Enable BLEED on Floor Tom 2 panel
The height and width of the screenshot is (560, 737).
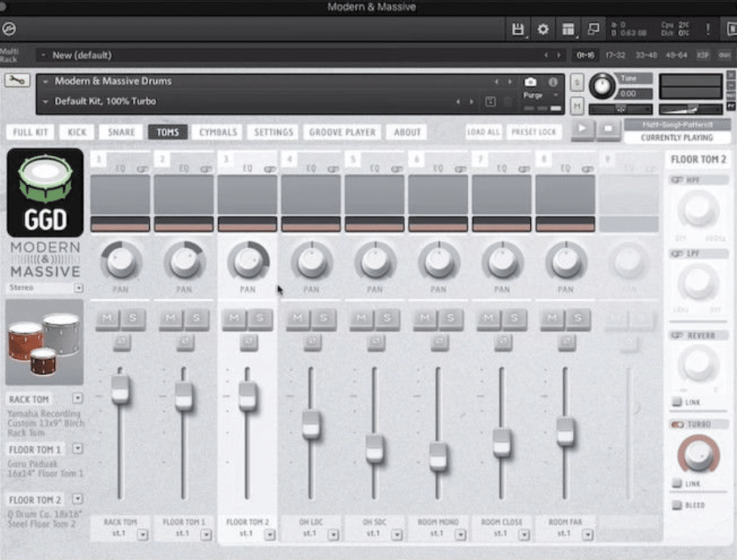tap(677, 505)
